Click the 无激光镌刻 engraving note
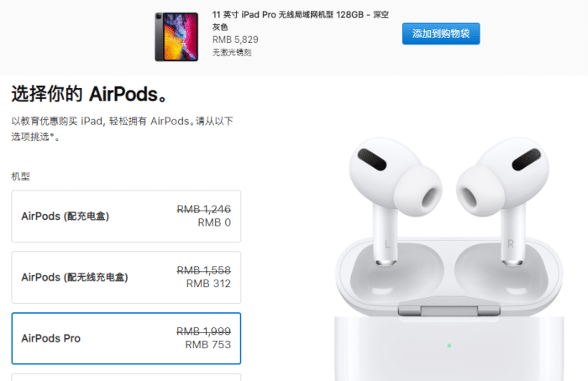Screen dimensions: 588x381 click(232, 52)
